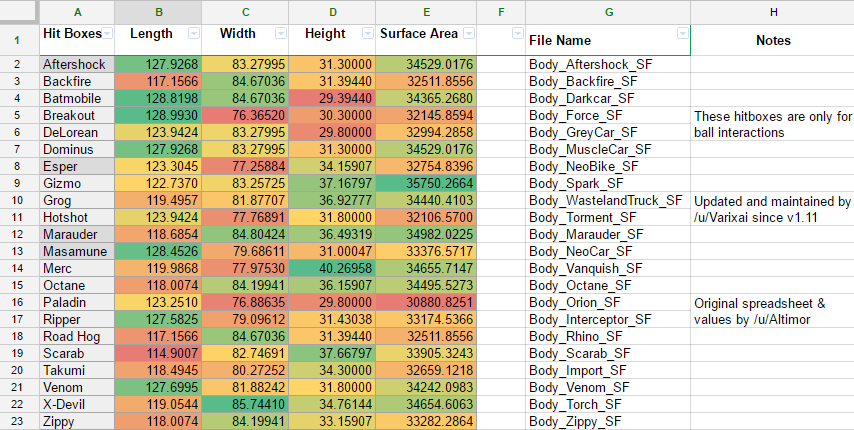Viewport: 854px width, 430px height.
Task: Click the Gizmo name cell
Action: (77, 183)
